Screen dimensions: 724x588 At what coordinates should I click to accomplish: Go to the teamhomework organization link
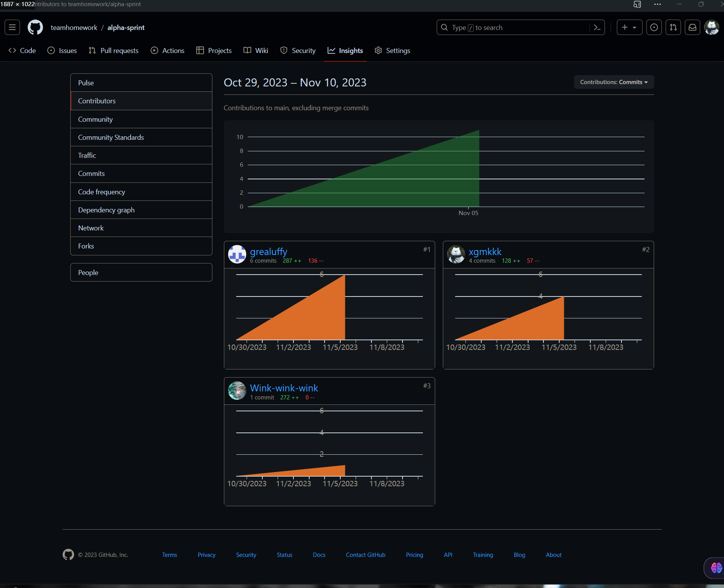(74, 28)
